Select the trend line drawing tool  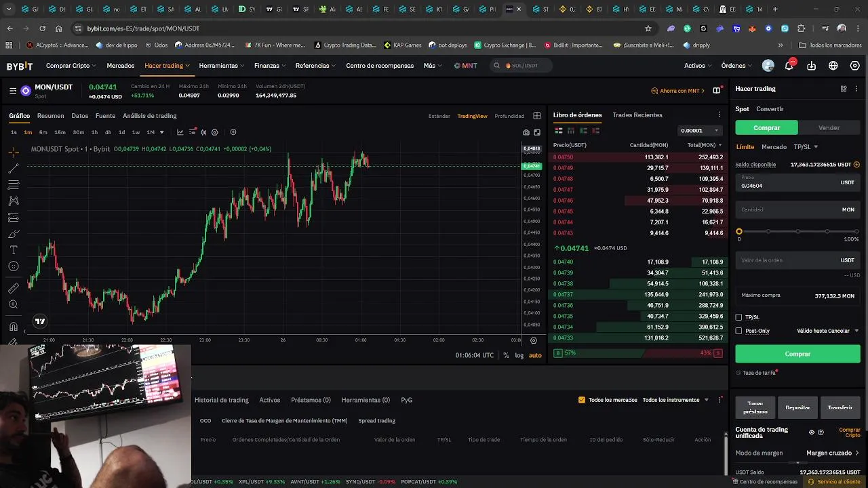[14, 168]
